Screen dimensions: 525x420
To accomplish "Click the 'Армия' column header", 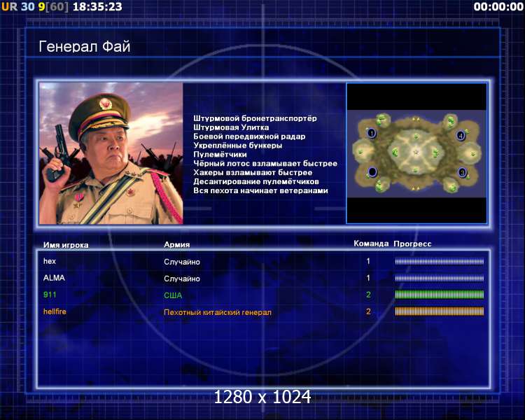I will pos(177,245).
